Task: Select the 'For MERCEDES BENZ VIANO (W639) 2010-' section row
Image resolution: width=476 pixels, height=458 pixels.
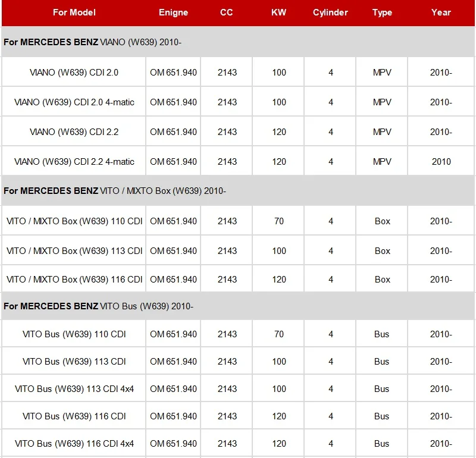Action: click(x=238, y=42)
